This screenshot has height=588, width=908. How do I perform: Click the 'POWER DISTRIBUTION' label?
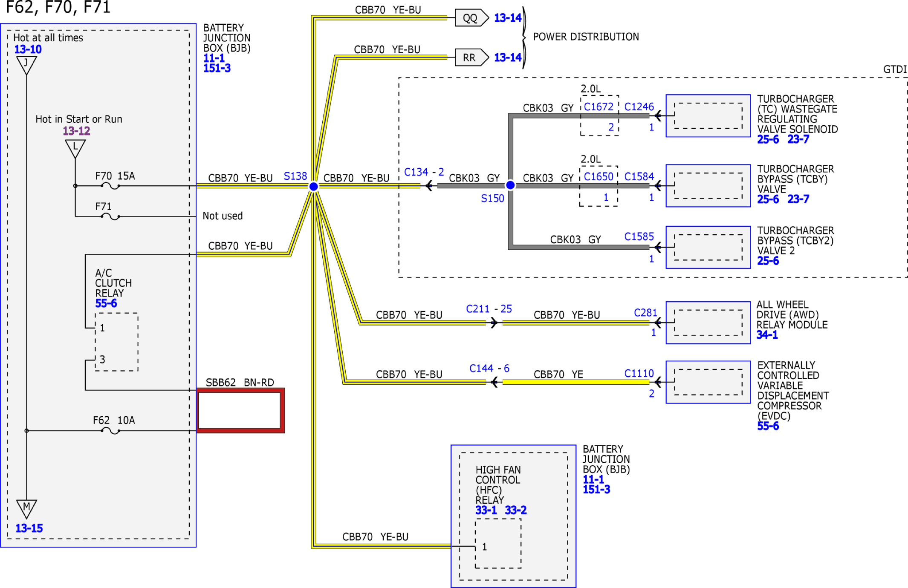(x=586, y=37)
